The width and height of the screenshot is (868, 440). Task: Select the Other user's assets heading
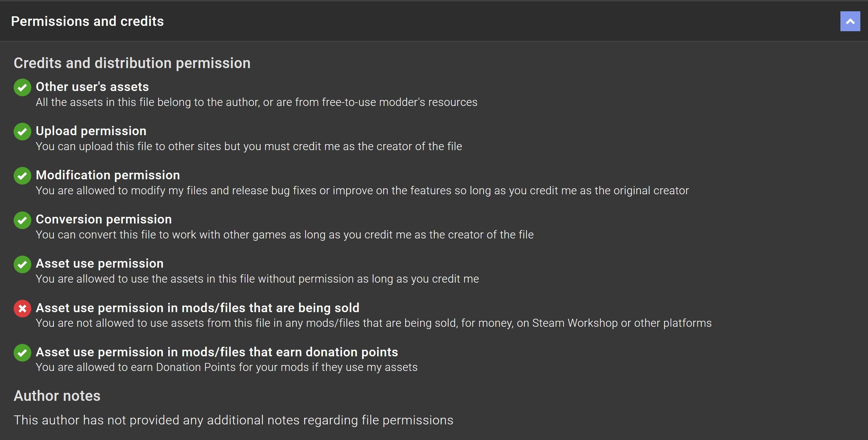pos(92,87)
